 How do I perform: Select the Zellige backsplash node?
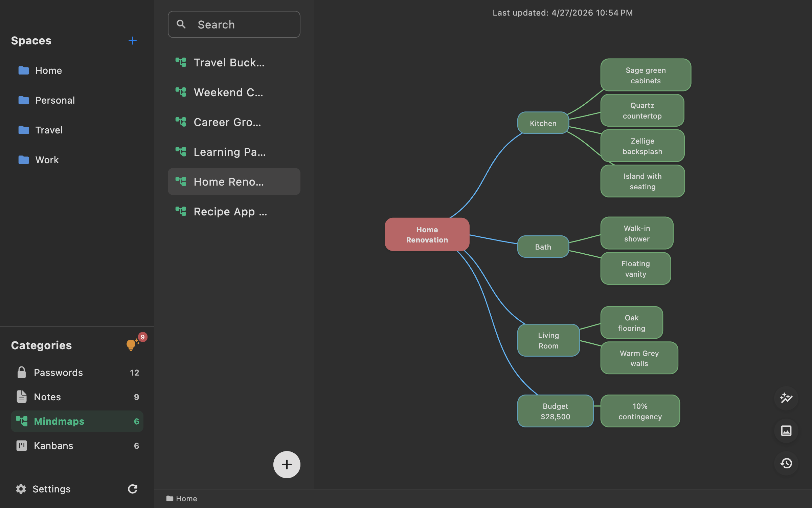[642, 146]
